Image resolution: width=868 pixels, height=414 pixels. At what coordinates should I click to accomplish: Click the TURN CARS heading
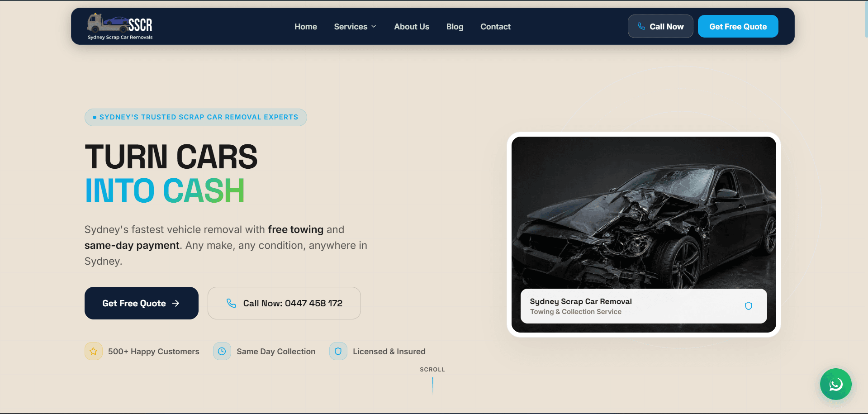171,157
